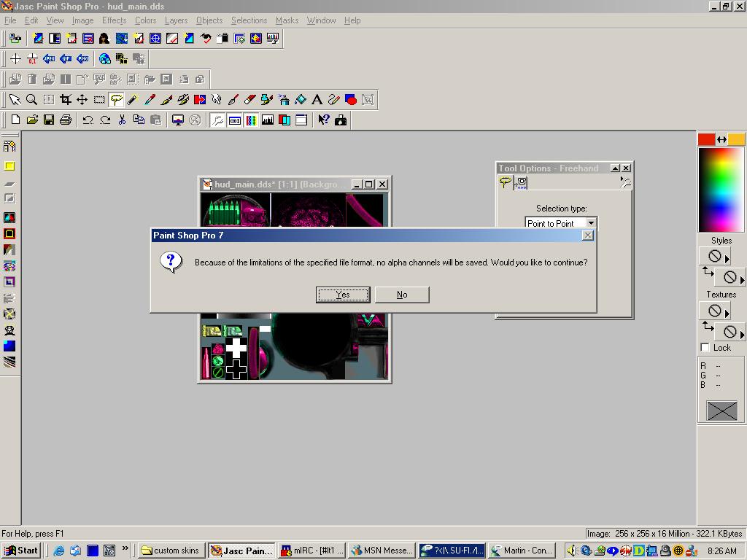
Task: Toggle the Lock checkbox in color palette
Action: pos(705,348)
